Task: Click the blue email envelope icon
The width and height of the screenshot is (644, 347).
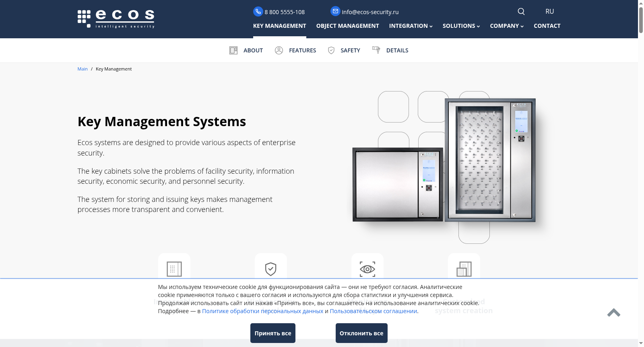Action: 335,11
